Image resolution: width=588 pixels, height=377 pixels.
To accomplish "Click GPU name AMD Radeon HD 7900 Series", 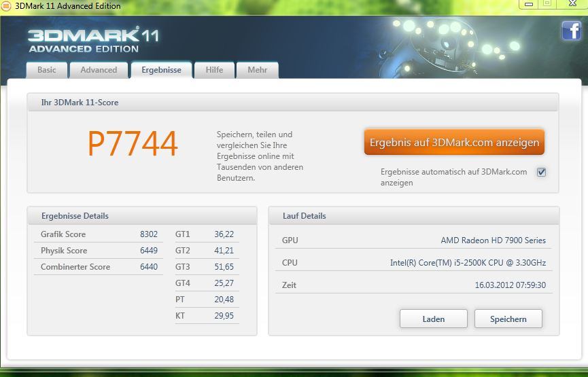I will point(493,240).
